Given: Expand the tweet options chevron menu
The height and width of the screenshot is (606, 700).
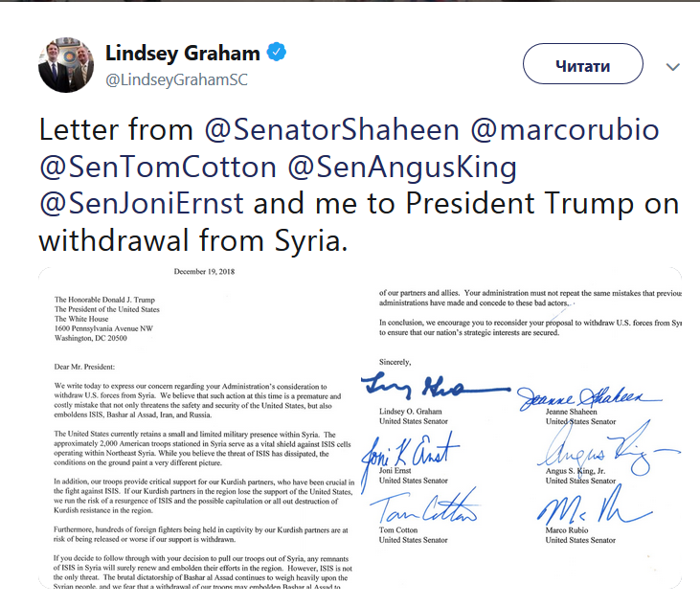Looking at the screenshot, I should coord(672,67).
